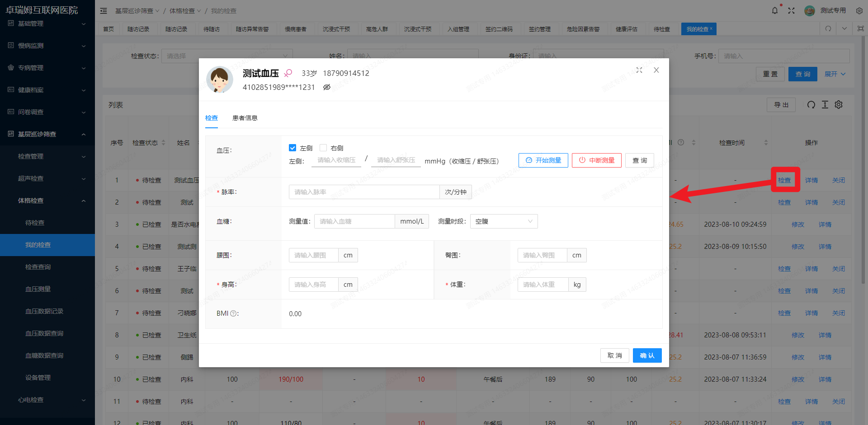The image size is (868, 425).
Task: Adjust table row density
Action: tap(825, 105)
